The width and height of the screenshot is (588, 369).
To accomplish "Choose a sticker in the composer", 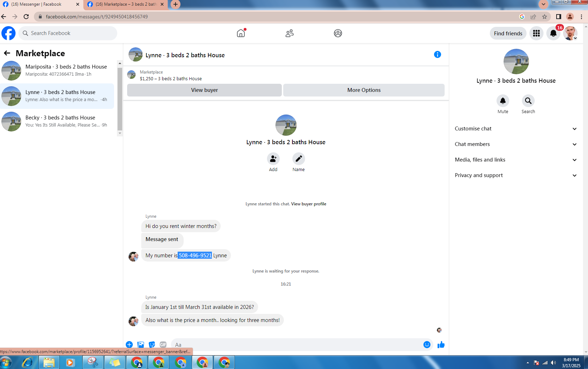I will coord(152,345).
